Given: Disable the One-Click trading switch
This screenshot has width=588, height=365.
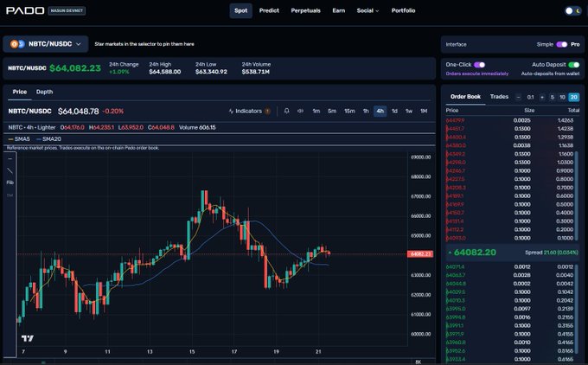Looking at the screenshot, I should tap(480, 65).
